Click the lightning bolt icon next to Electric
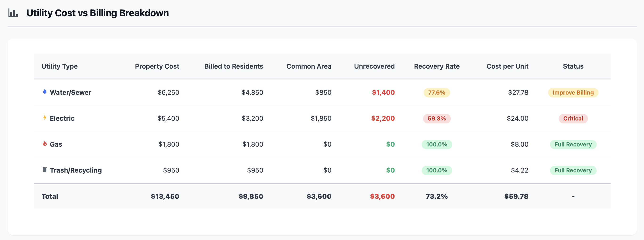The width and height of the screenshot is (644, 240). click(45, 118)
